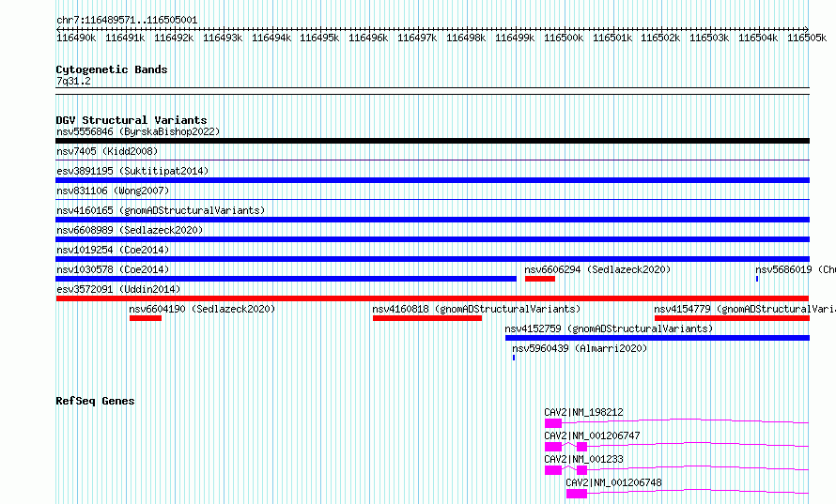The width and height of the screenshot is (836, 504).
Task: Open nsv6608989 (Sedlazeck2020) variant label
Action: click(x=130, y=230)
